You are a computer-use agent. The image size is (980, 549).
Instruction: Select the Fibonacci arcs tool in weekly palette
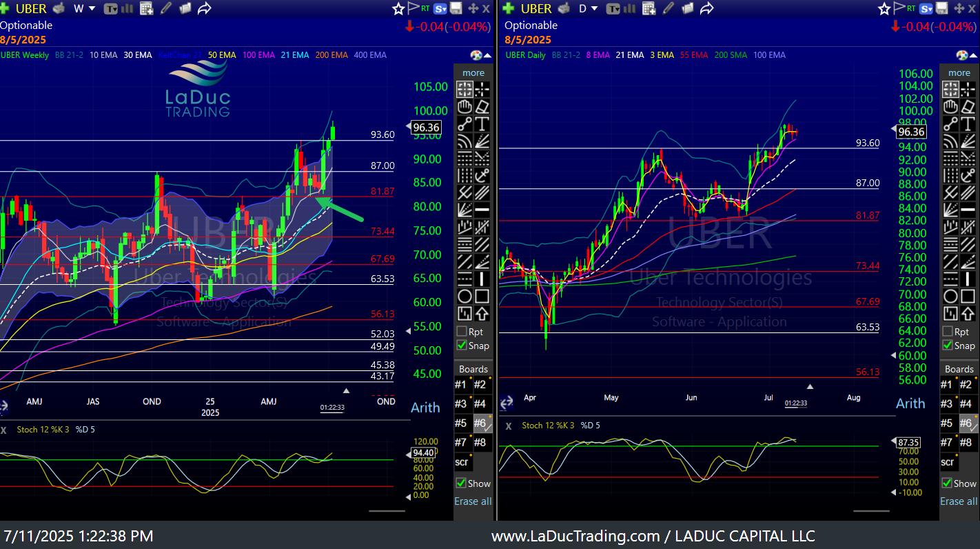(x=465, y=141)
